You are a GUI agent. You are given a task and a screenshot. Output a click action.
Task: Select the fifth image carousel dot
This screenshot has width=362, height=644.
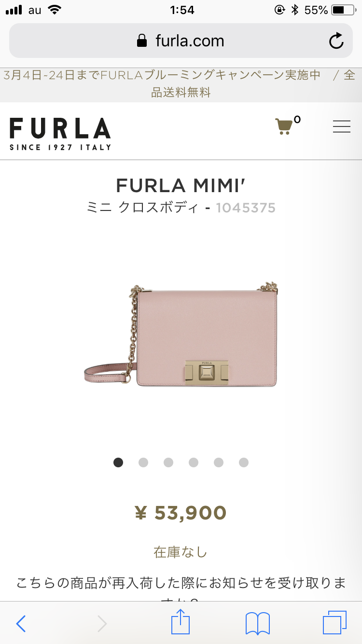click(x=219, y=462)
